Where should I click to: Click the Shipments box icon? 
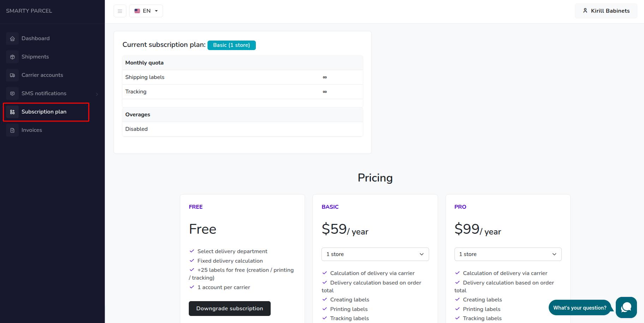(x=12, y=57)
